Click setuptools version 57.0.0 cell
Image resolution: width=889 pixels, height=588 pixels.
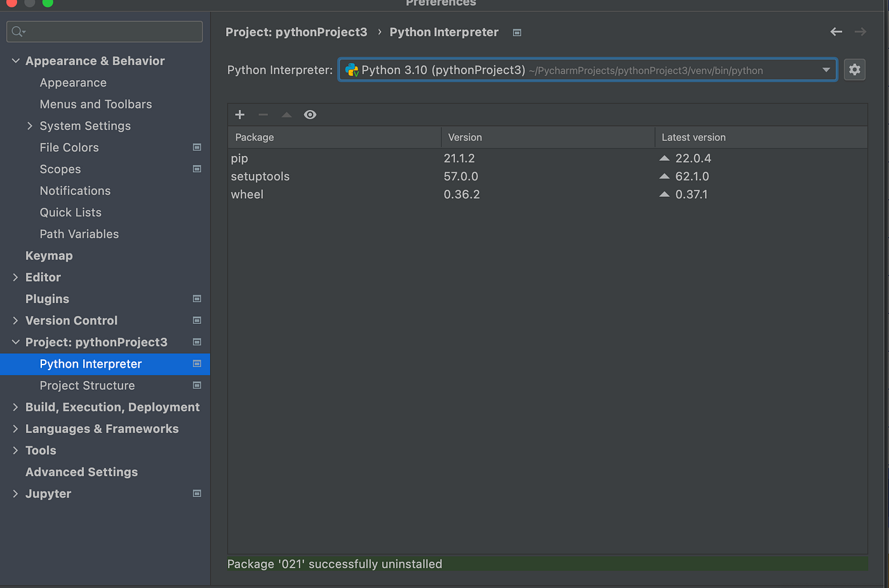click(461, 176)
